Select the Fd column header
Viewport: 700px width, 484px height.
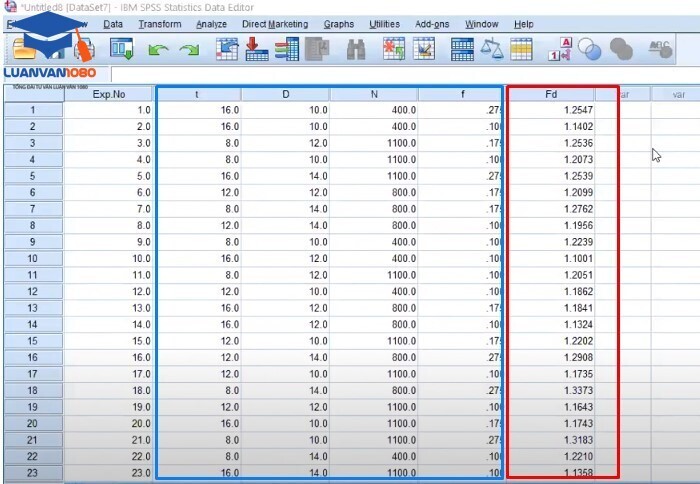551,94
